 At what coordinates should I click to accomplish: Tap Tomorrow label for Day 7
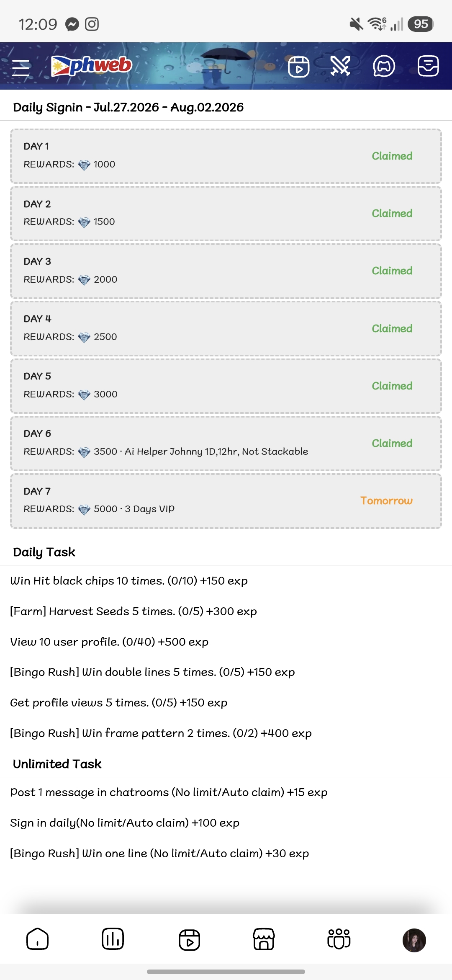(386, 501)
